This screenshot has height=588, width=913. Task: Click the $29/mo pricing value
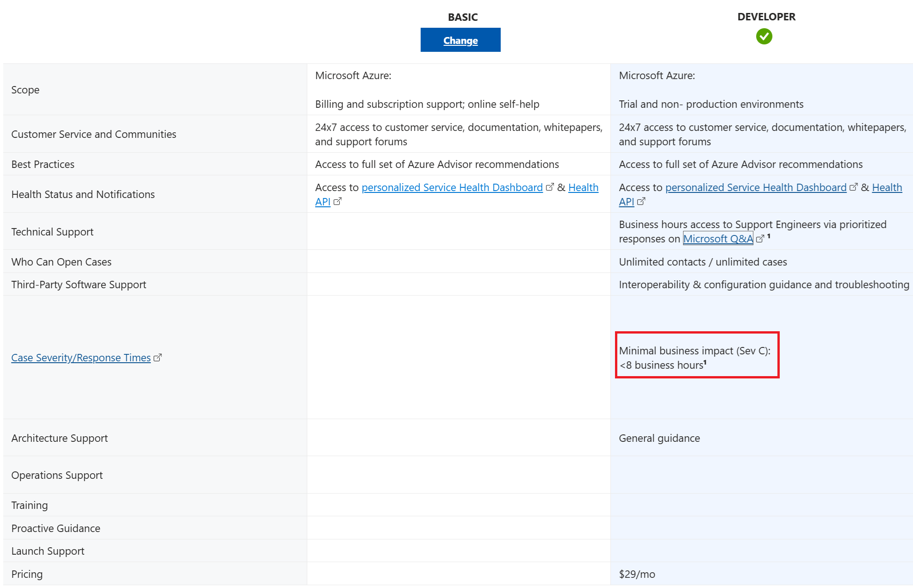coord(637,574)
